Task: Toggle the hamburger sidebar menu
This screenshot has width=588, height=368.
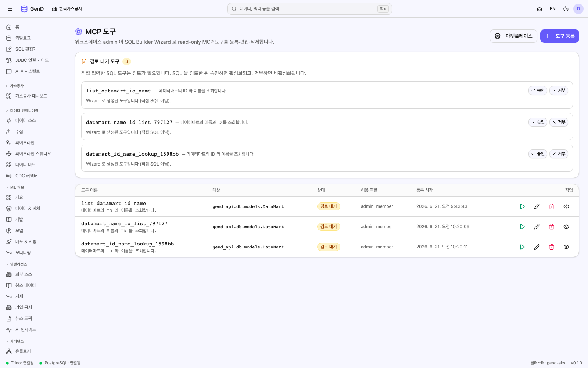Action: pyautogui.click(x=10, y=9)
